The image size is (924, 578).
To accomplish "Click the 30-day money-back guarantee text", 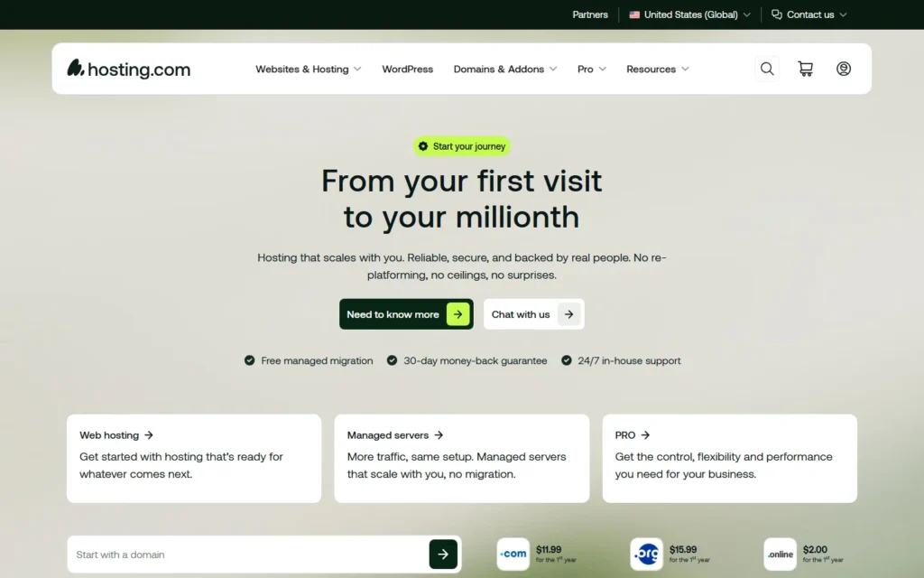I will pyautogui.click(x=475, y=360).
